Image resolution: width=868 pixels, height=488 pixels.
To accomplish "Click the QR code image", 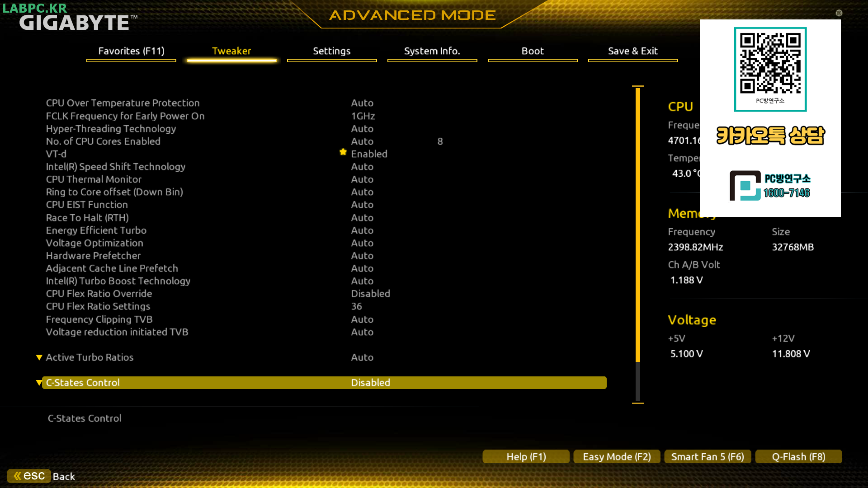I will pos(770,63).
